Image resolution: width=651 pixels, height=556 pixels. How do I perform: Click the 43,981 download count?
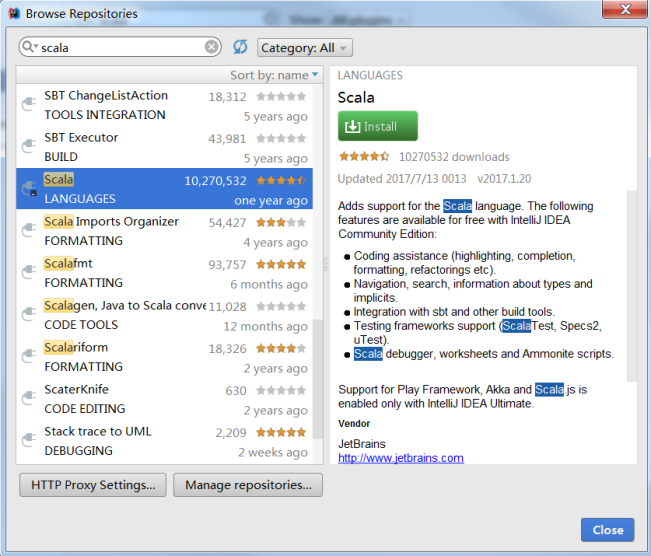pos(228,139)
